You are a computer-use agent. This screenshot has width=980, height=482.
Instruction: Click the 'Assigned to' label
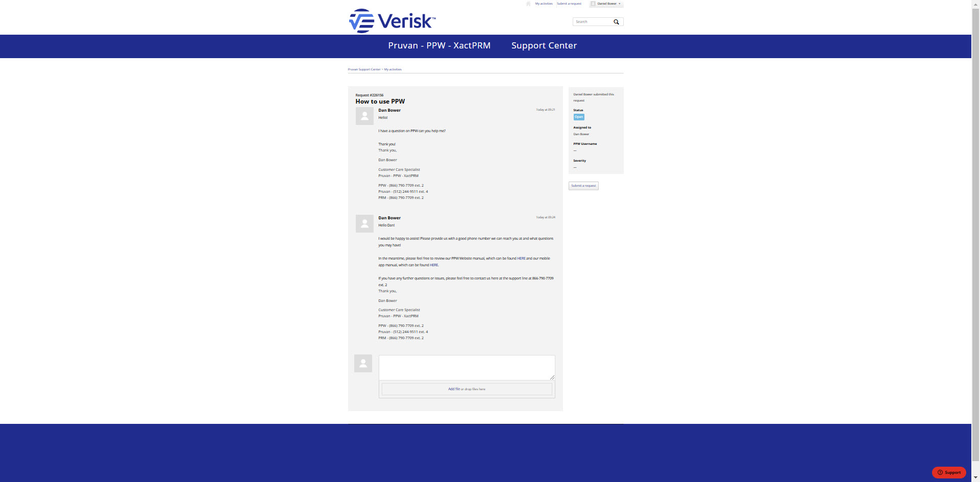(582, 128)
